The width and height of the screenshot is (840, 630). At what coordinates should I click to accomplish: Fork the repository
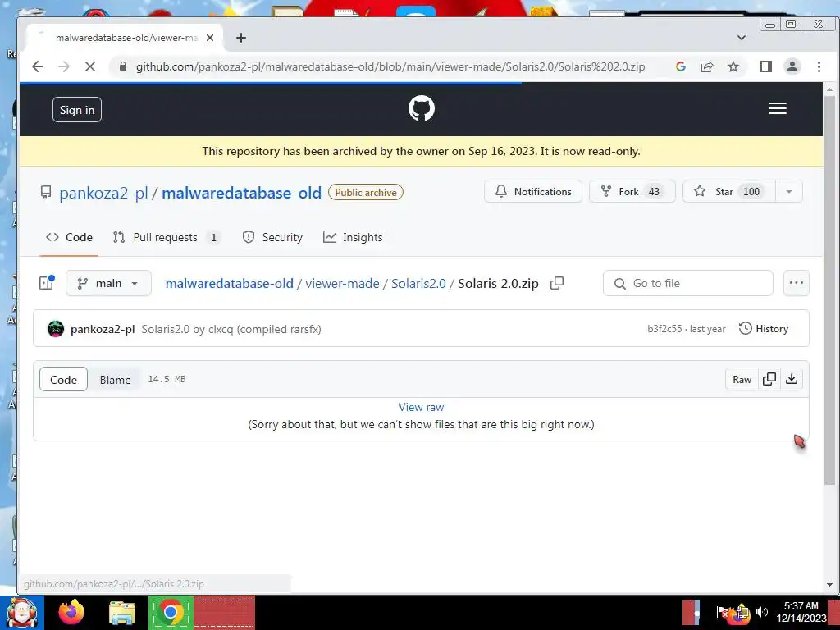coord(632,192)
